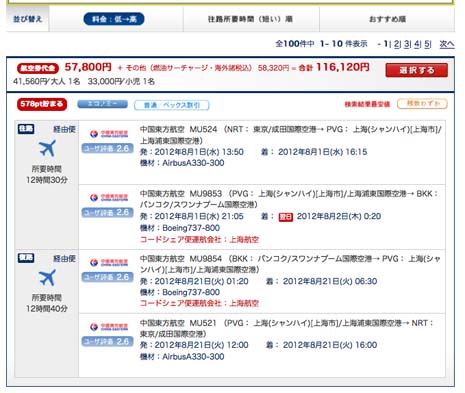Image resolution: width=465 pixels, height=393 pixels.
Task: Click the China Eastern logo for MU9853
Action: pyautogui.click(x=109, y=197)
